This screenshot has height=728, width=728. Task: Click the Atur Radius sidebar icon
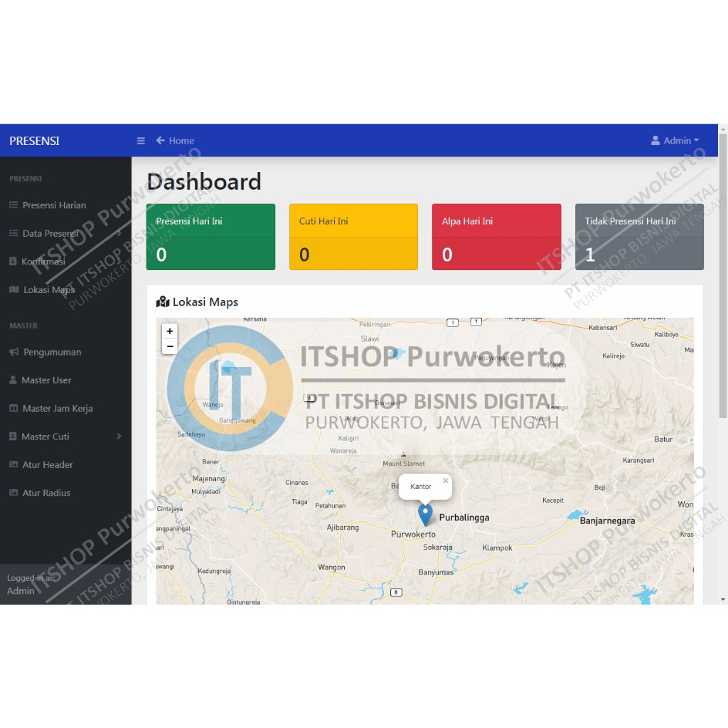(x=13, y=493)
